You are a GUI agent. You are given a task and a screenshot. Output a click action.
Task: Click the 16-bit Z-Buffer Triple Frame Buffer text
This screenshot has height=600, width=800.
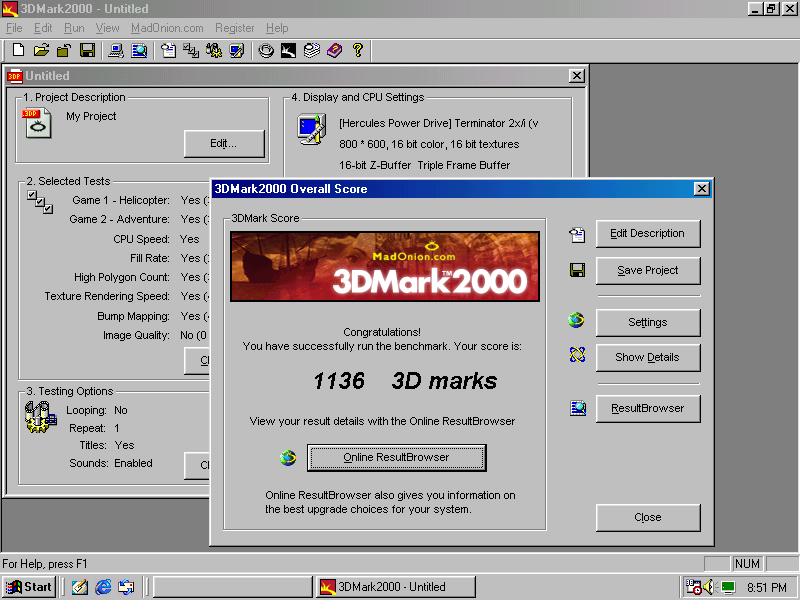[x=424, y=165]
